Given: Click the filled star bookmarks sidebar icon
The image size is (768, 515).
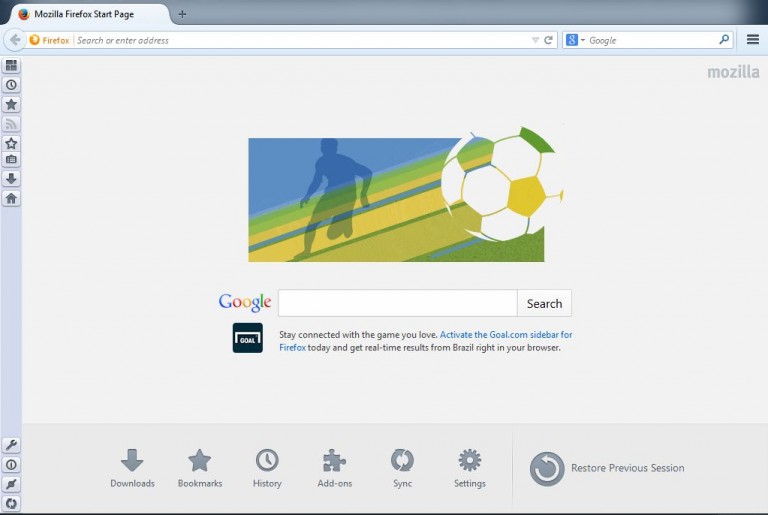Looking at the screenshot, I should [x=11, y=104].
